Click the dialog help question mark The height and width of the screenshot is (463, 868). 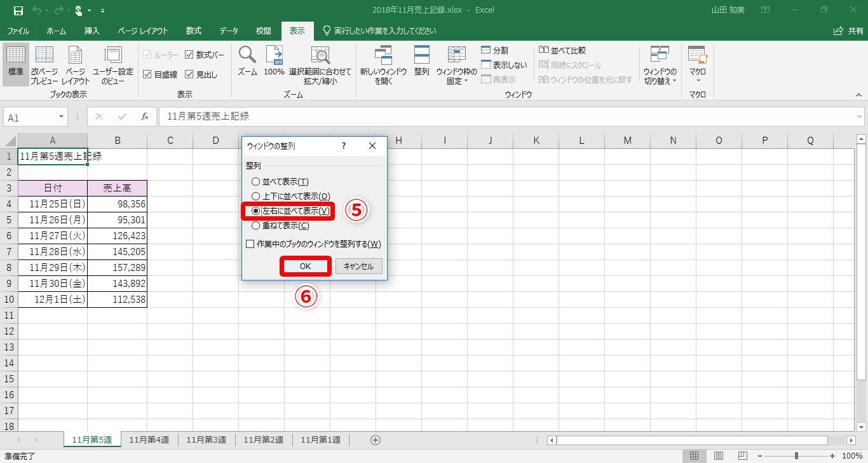click(344, 146)
